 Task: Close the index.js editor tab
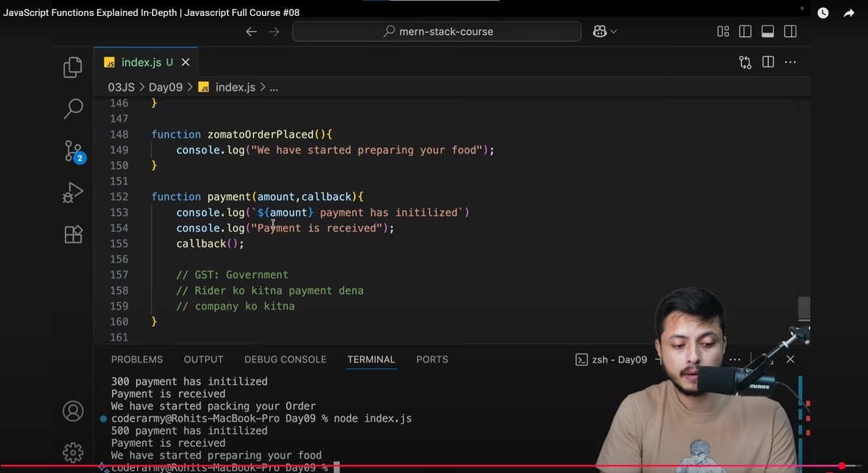pos(185,62)
